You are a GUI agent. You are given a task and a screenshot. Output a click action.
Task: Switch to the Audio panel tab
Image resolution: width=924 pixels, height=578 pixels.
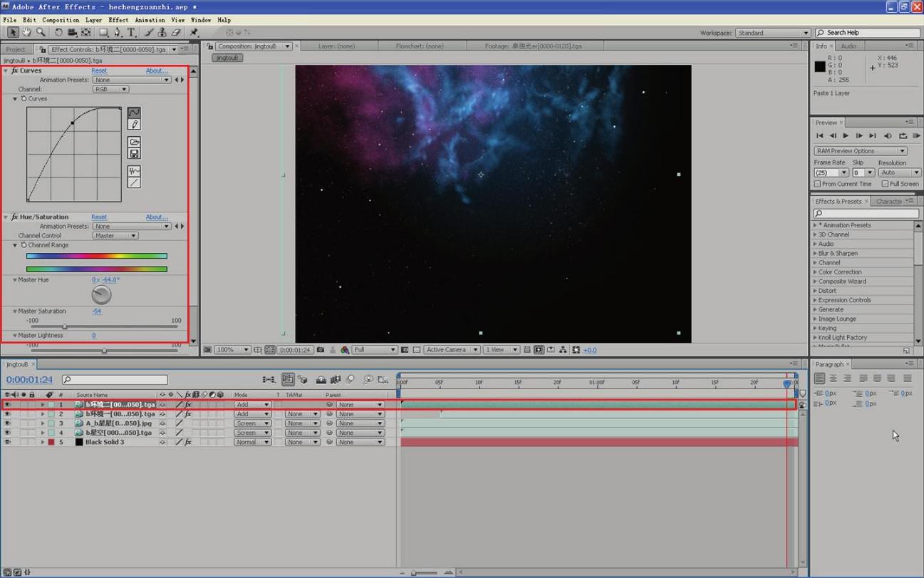[x=848, y=46]
